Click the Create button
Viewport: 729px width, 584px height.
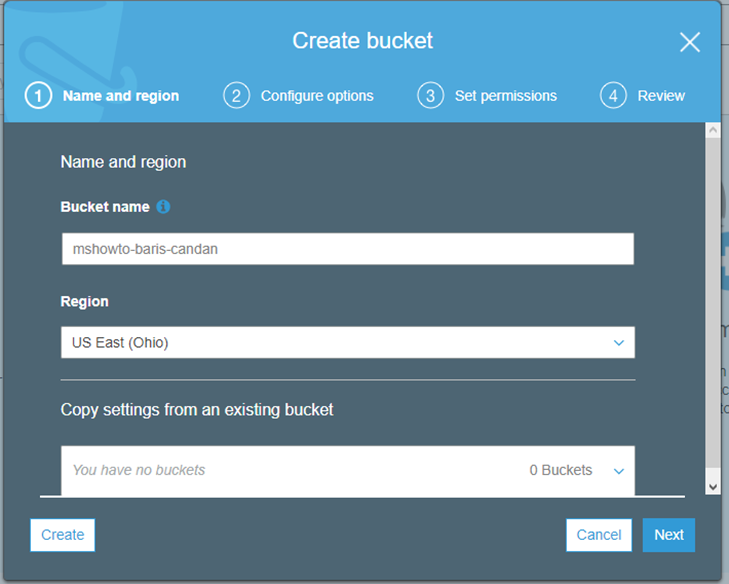[63, 535]
